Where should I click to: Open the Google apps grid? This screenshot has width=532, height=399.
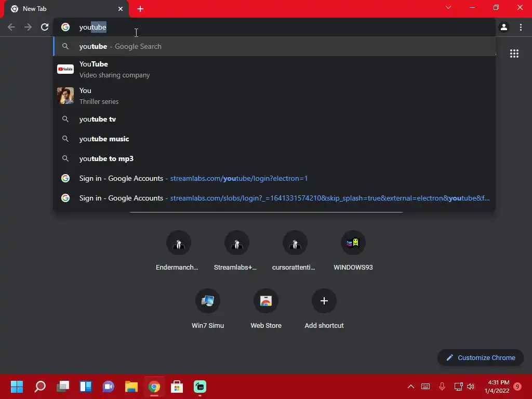pos(514,54)
